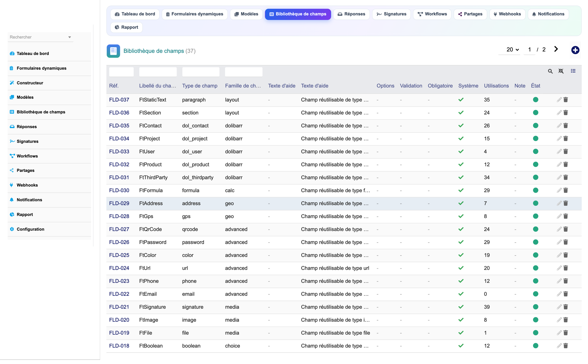Viewport: 588px width, 364px height.
Task: Sort by the Utilisations column header
Action: [x=496, y=86]
